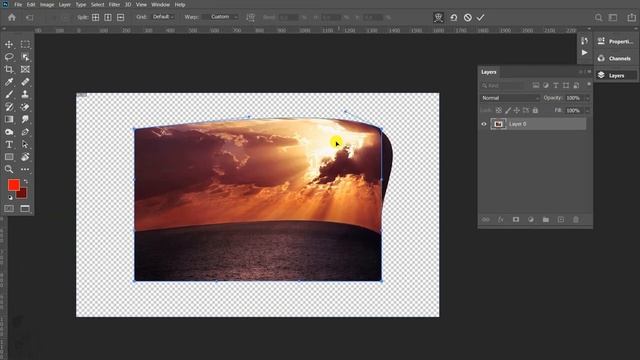This screenshot has width=640, height=360.
Task: Select the Eyedropper tool
Action: pyautogui.click(x=9, y=82)
